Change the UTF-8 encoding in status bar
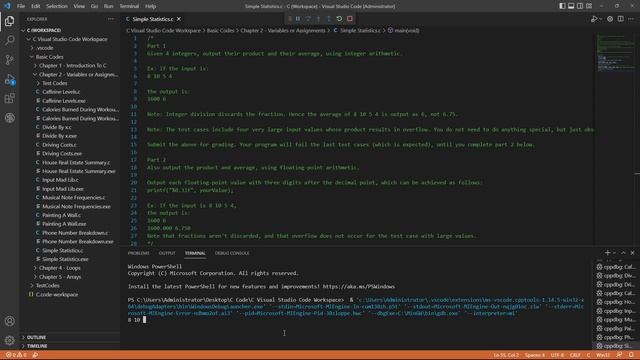640x360 pixels. 557,355
